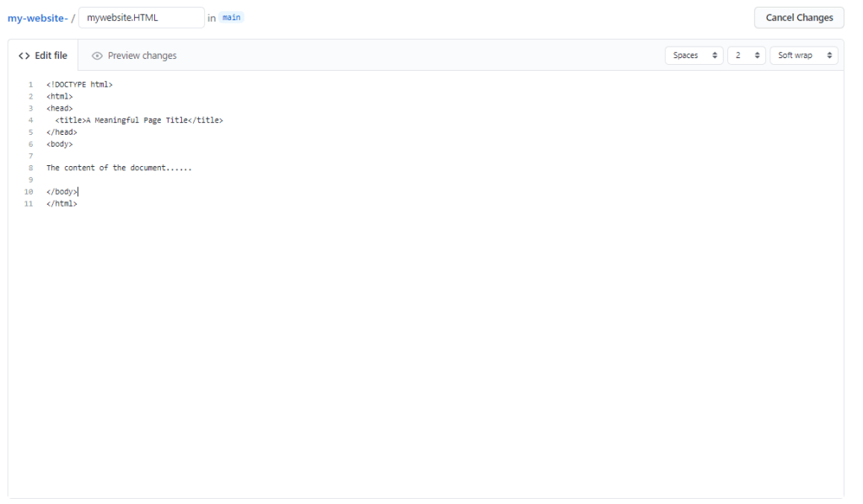Click line number 10 in the gutter
This screenshot has height=504, width=863.
[29, 191]
